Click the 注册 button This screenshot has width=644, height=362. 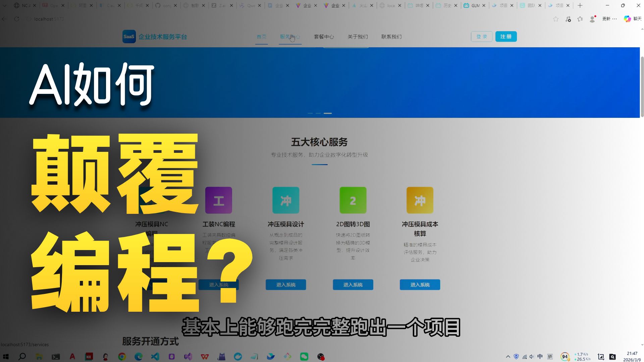tap(506, 37)
